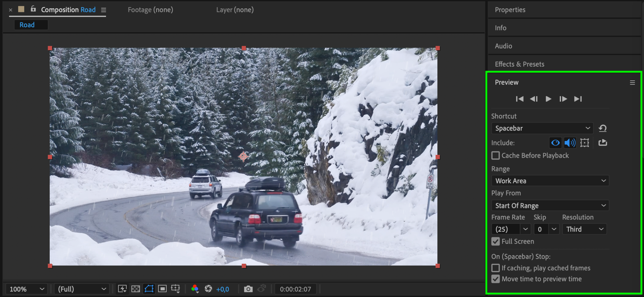Open the Preview panel menu

tap(632, 83)
